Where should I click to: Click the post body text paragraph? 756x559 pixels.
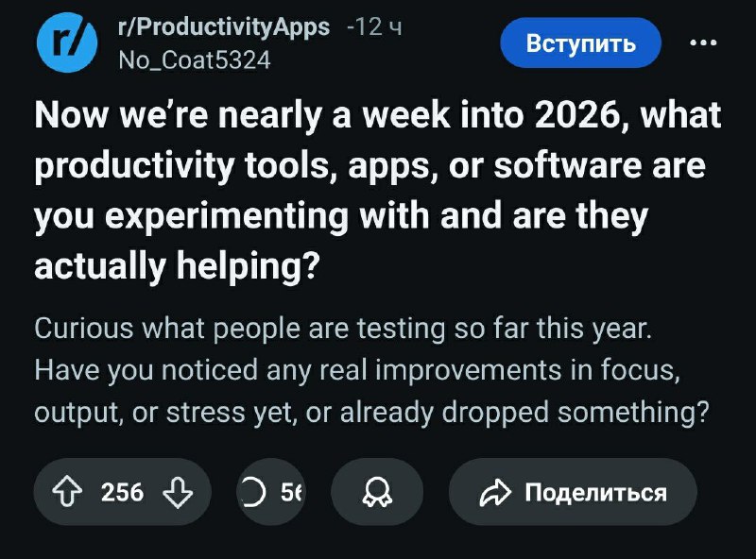pos(371,372)
